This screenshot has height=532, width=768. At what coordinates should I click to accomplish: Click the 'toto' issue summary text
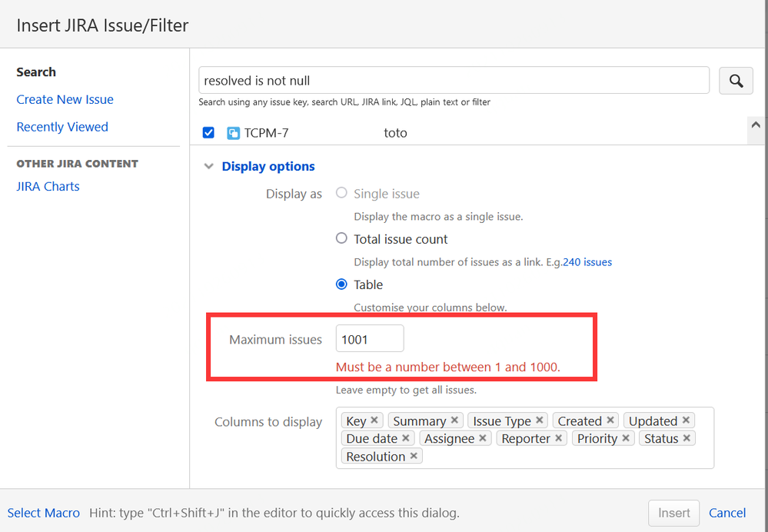395,133
